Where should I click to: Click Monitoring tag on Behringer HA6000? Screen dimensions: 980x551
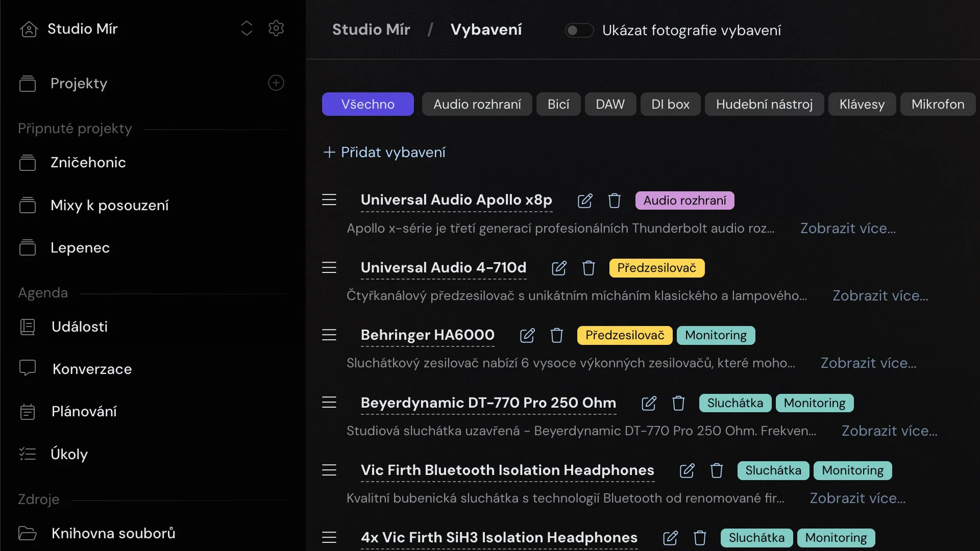tap(716, 335)
